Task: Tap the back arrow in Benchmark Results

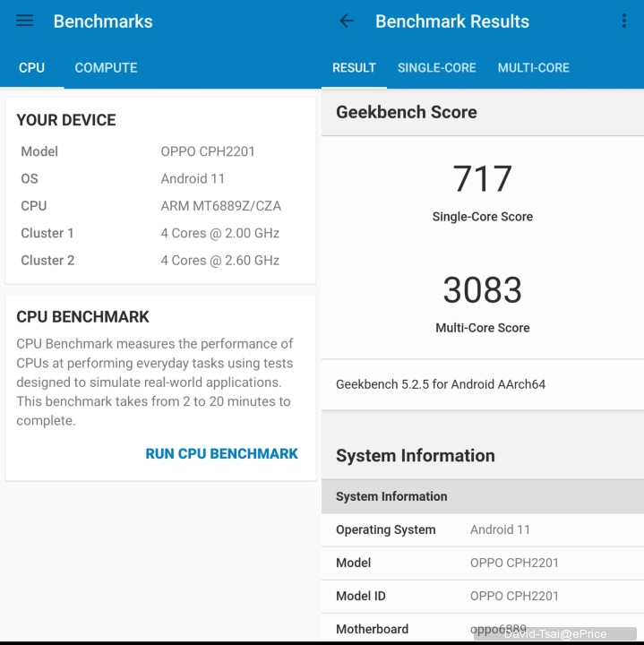Action: [347, 21]
